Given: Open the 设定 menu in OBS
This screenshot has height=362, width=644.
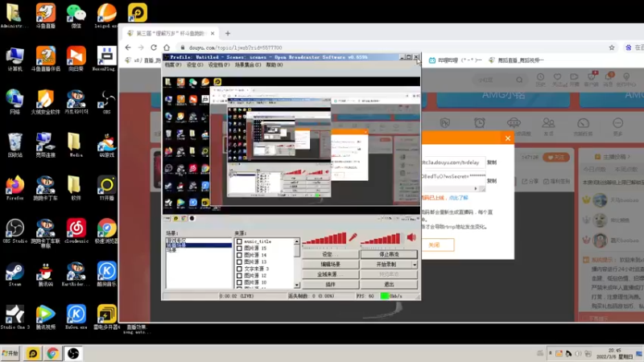Looking at the screenshot, I should point(195,65).
